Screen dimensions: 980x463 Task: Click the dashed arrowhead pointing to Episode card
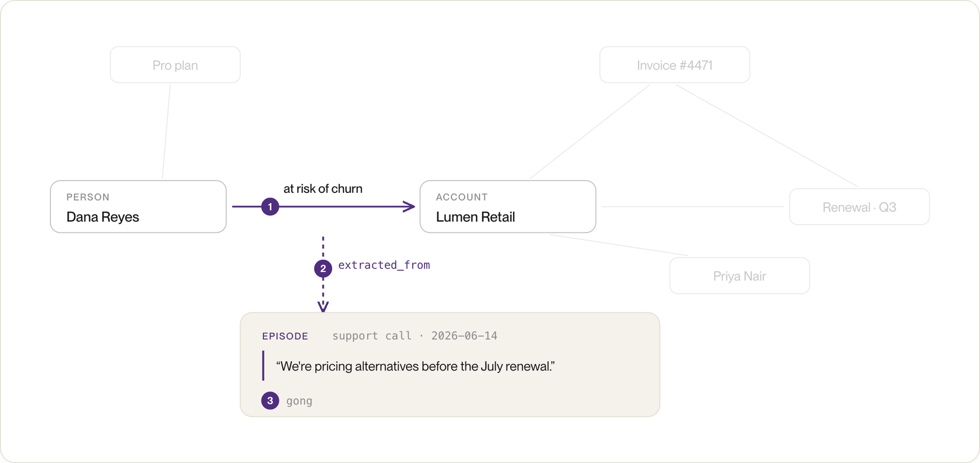tap(323, 307)
